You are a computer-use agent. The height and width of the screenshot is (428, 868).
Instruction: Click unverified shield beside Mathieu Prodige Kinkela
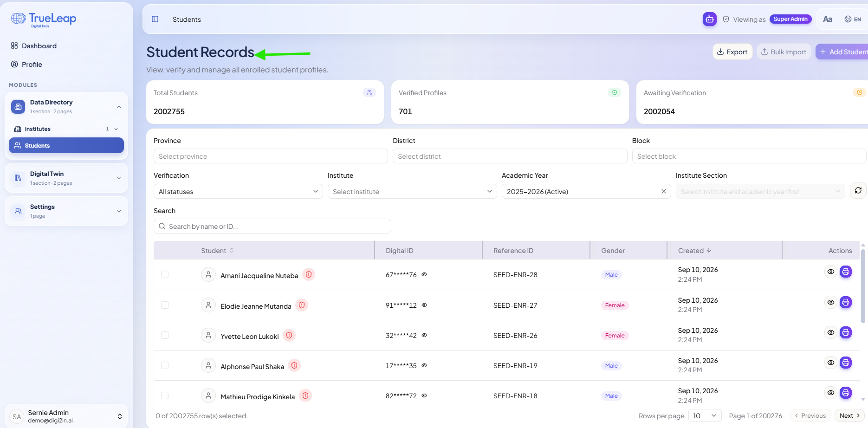[305, 396]
